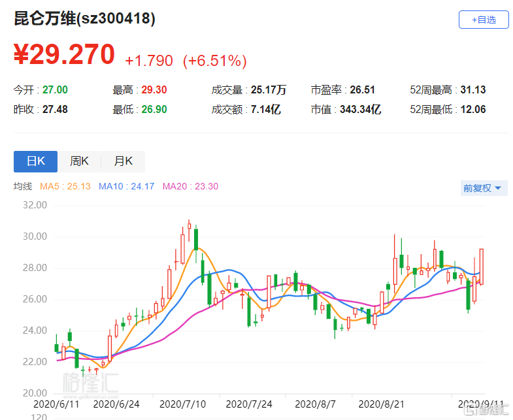Open the 前复权 adjustment dropdown

pos(484,188)
